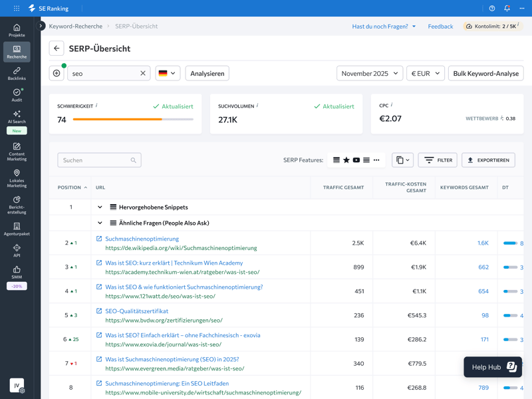Collapse the Hervorgehobene Snippets row
The width and height of the screenshot is (532, 399).
point(100,207)
